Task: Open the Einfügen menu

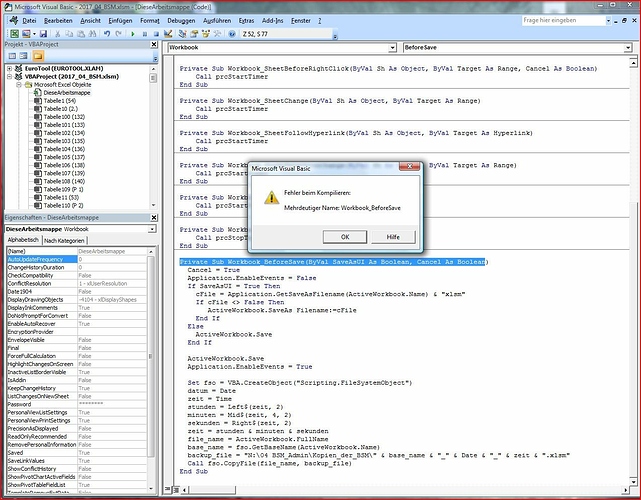Action: [x=120, y=20]
